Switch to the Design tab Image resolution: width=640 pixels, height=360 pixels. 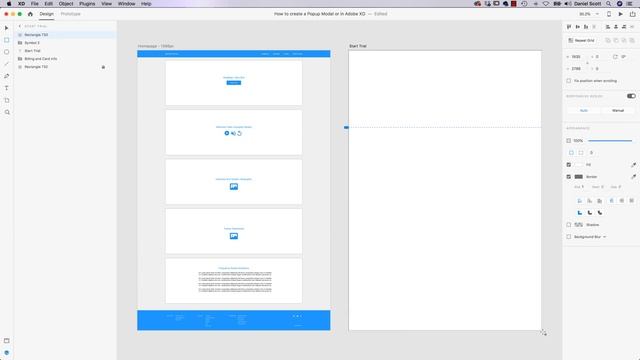tap(47, 14)
